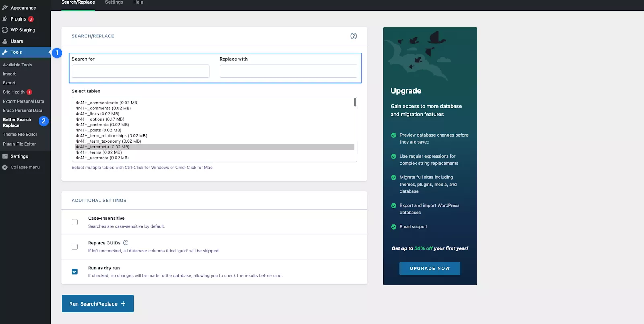This screenshot has height=324, width=644.
Task: Click the Tools wrench icon
Action: (5, 52)
